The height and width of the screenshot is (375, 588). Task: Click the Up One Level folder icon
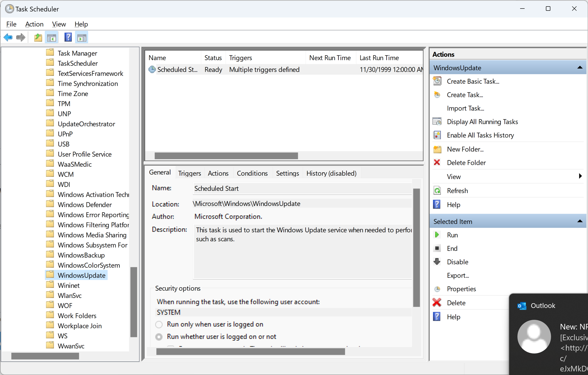coord(38,38)
